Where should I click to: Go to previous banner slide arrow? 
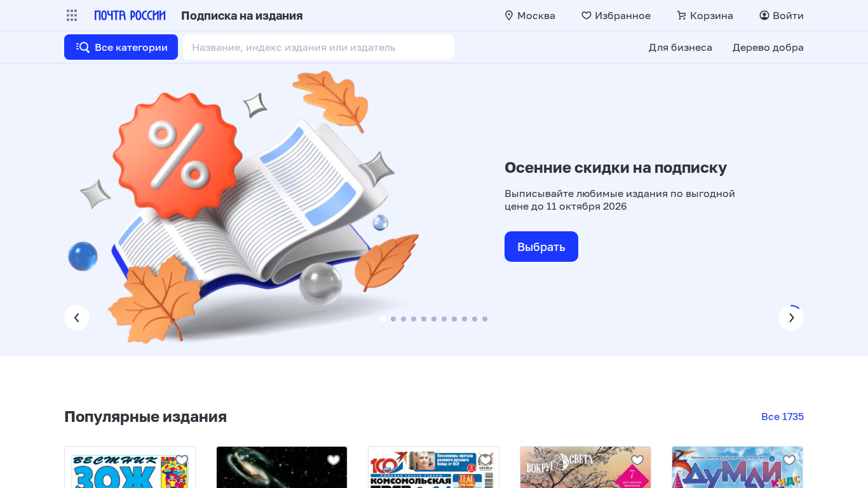pyautogui.click(x=77, y=318)
